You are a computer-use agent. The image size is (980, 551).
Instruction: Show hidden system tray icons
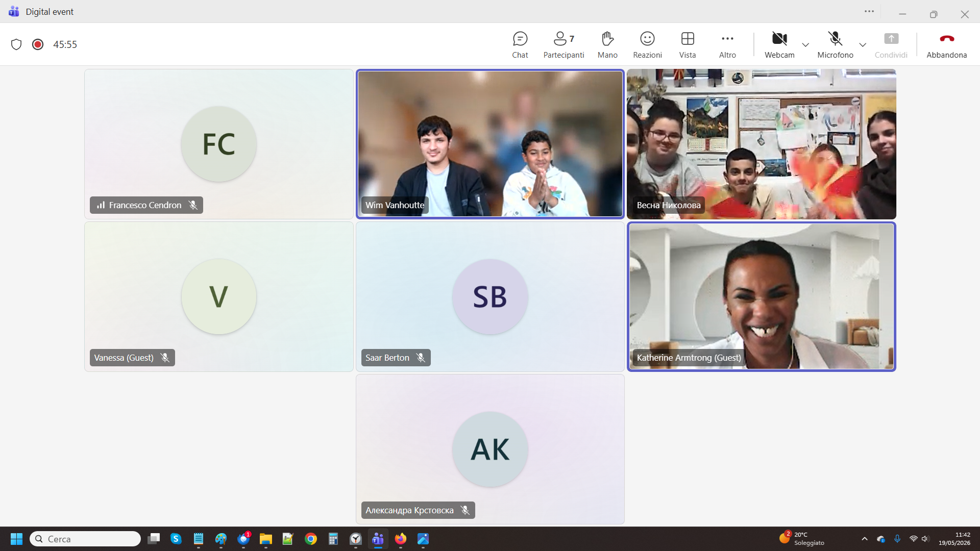click(x=865, y=539)
